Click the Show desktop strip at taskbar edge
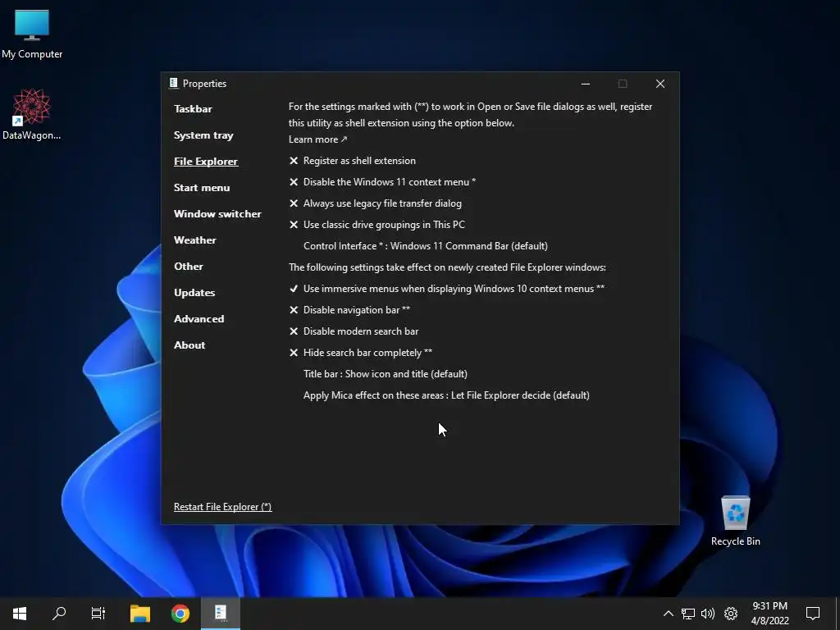840x630 pixels. pyautogui.click(x=838, y=614)
